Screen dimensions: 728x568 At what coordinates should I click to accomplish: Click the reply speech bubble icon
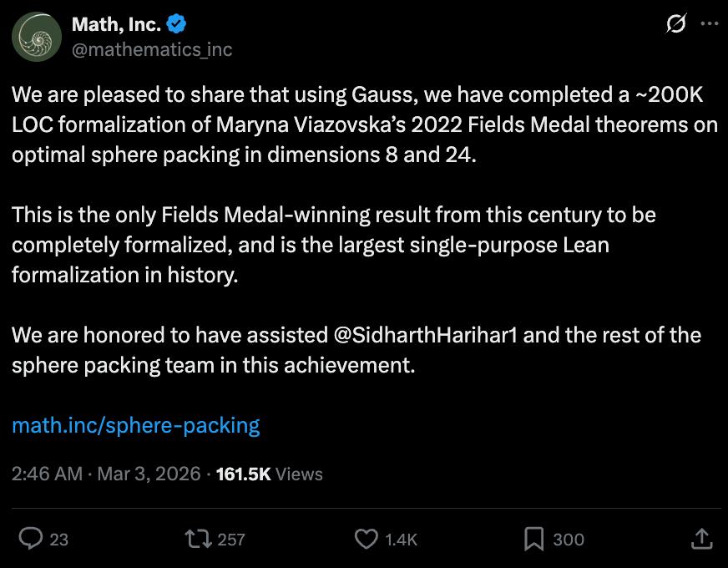pos(31,540)
